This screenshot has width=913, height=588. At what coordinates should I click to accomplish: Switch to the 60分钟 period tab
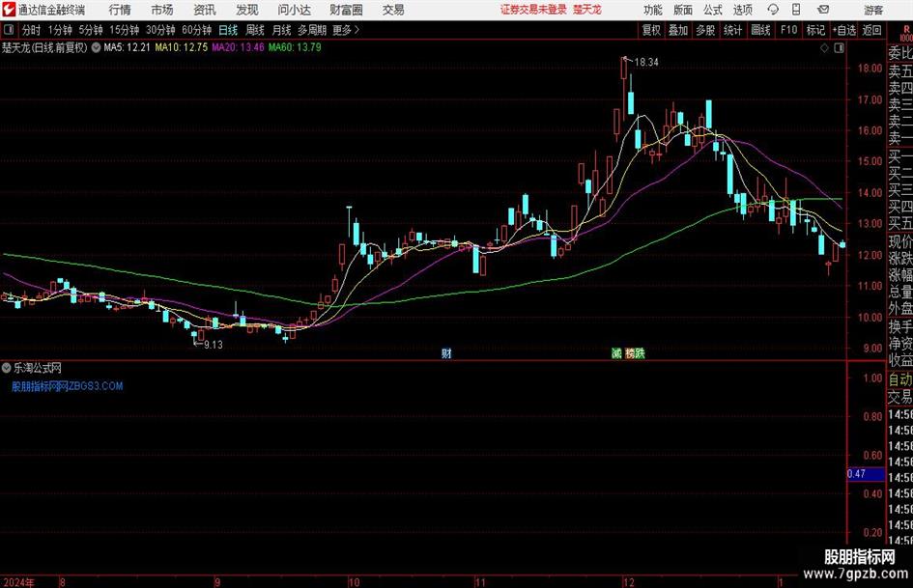click(x=197, y=30)
